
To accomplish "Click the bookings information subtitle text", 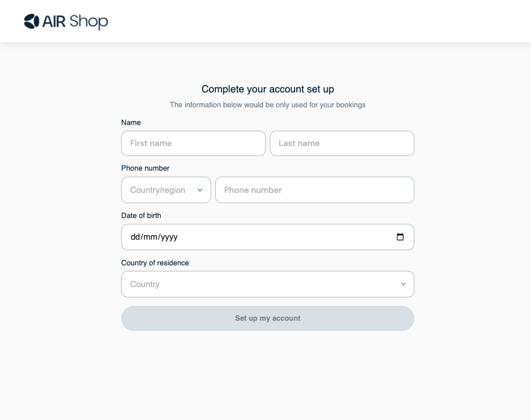I will [x=268, y=105].
